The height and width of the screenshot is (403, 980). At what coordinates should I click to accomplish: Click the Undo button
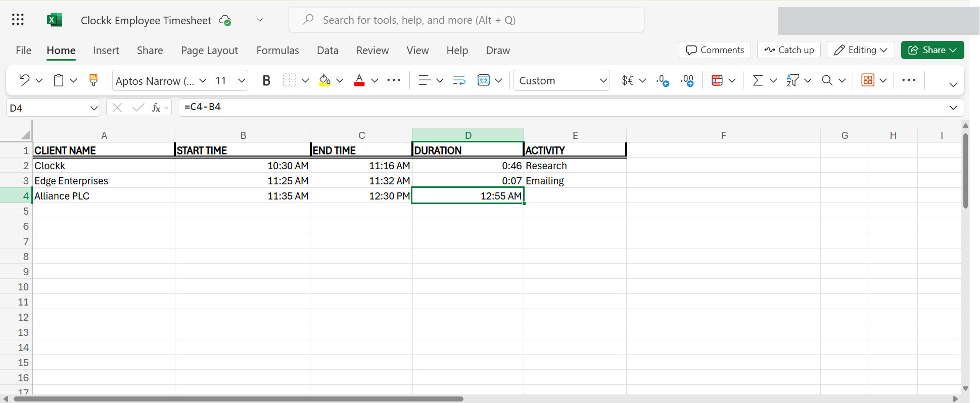(x=24, y=80)
